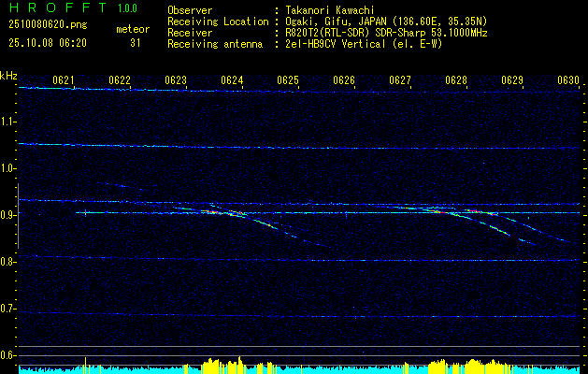Click the meteor count 31
Image resolution: width=588 pixels, height=374 pixels.
coord(135,43)
